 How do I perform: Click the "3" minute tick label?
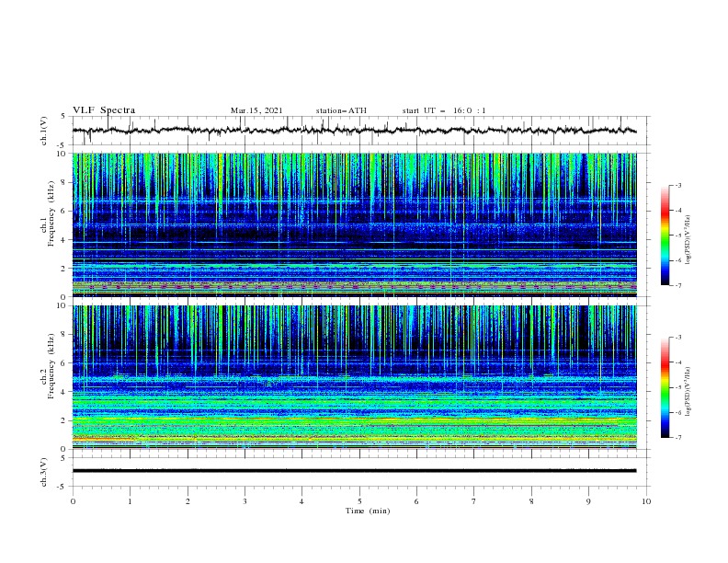pyautogui.click(x=245, y=501)
